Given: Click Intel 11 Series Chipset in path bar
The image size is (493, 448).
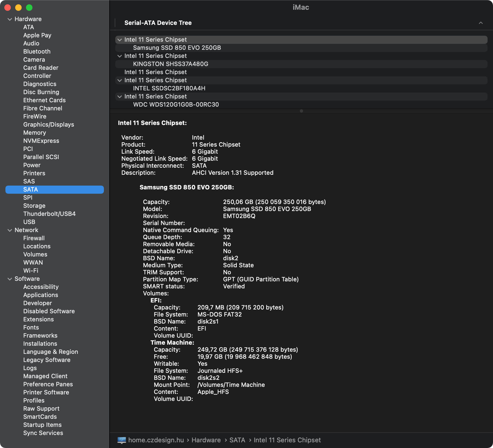Looking at the screenshot, I should (287, 440).
